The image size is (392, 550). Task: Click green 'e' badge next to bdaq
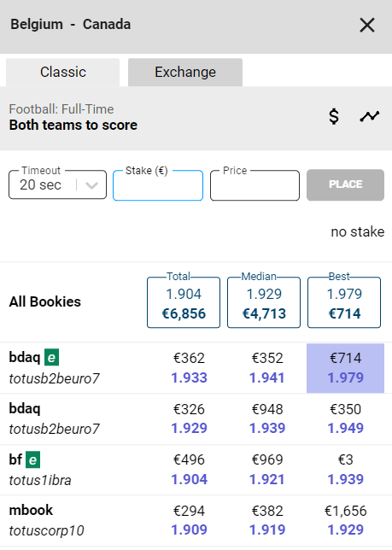(x=51, y=358)
